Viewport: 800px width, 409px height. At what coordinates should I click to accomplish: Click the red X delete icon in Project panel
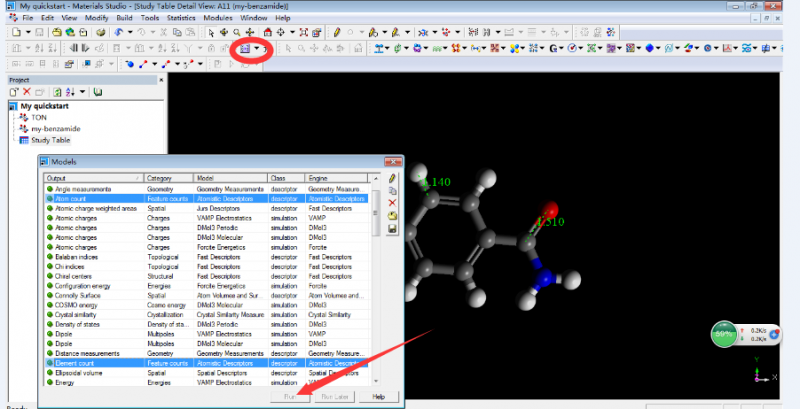[27, 92]
